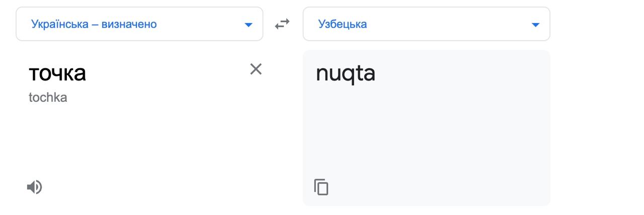This screenshot has width=644, height=215.
Task: Click the translated word "nuqta"
Action: (x=346, y=74)
